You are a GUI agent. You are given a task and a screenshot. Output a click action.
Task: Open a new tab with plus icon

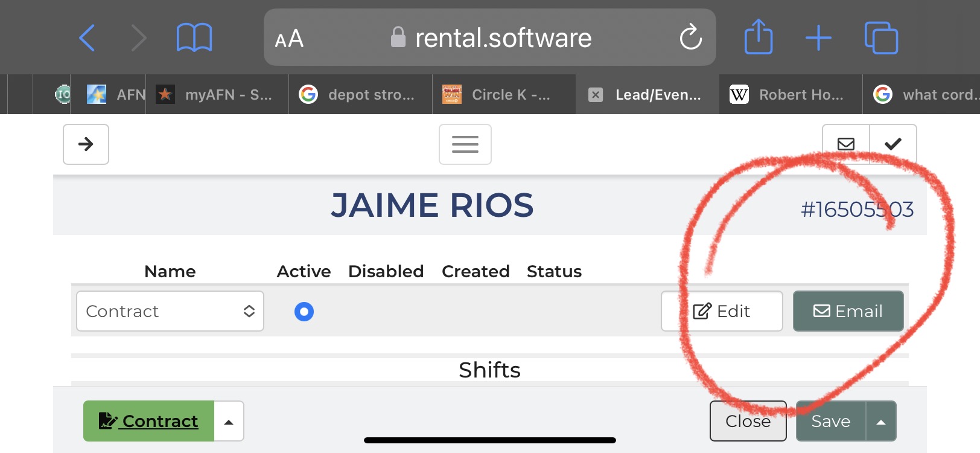(818, 38)
